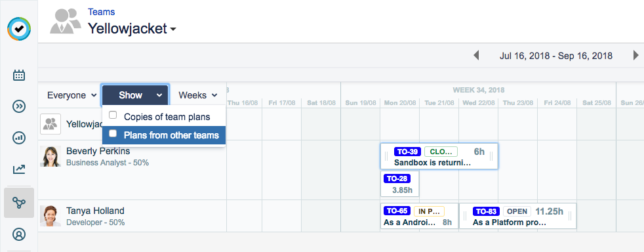Open the Everyone filter dropdown
Screen dimensions: 644x252
[72, 95]
